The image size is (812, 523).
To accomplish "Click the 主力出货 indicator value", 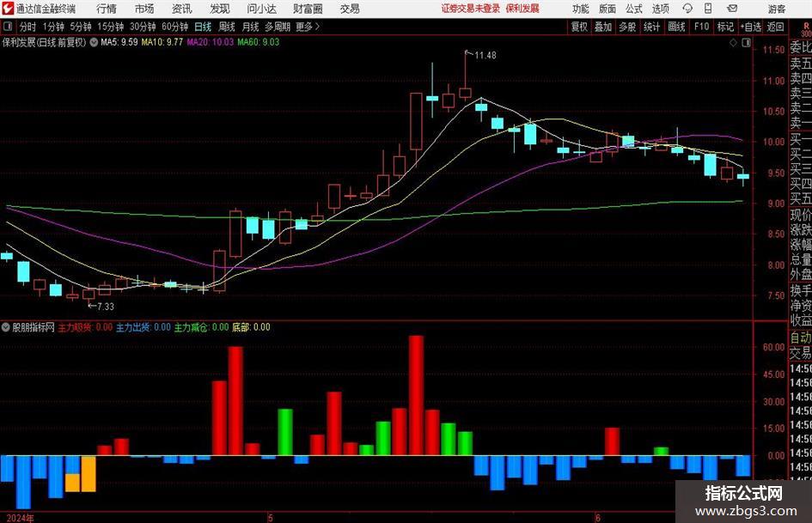I will (x=143, y=327).
